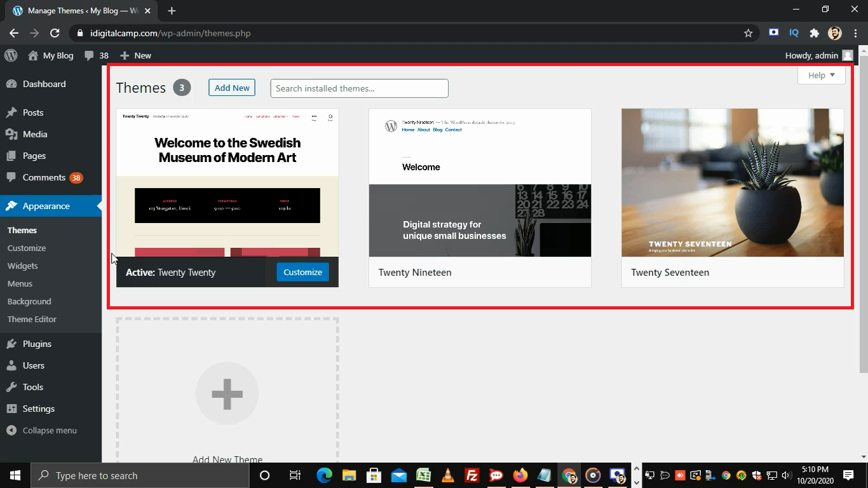Click the address bar URL
This screenshot has width=868, height=488.
(170, 33)
